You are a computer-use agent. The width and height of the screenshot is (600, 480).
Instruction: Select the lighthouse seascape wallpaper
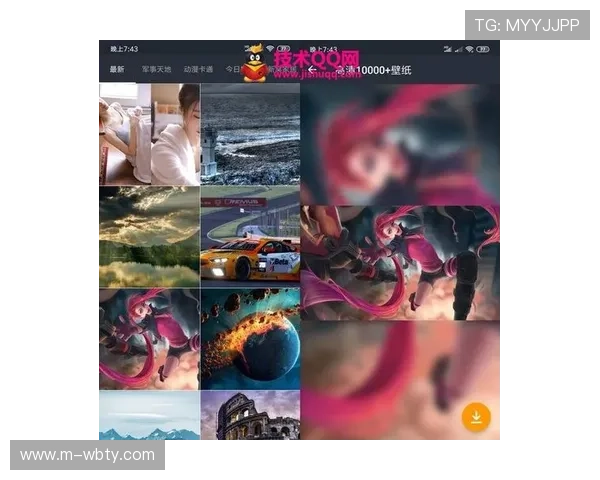250,133
